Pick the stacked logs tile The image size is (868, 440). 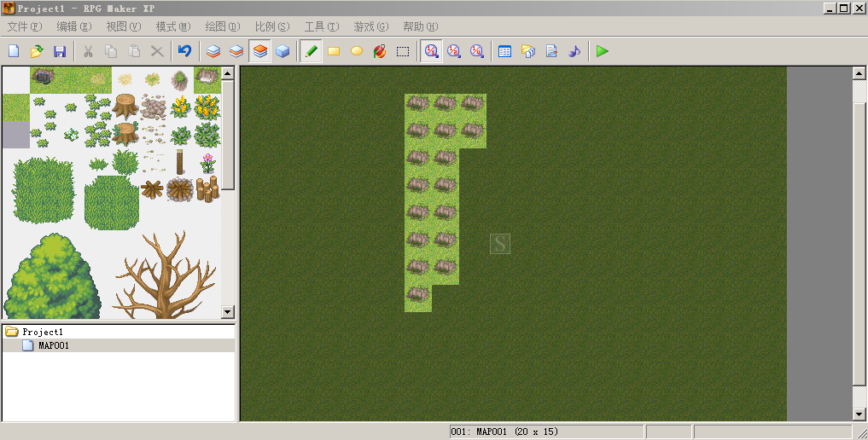point(207,189)
